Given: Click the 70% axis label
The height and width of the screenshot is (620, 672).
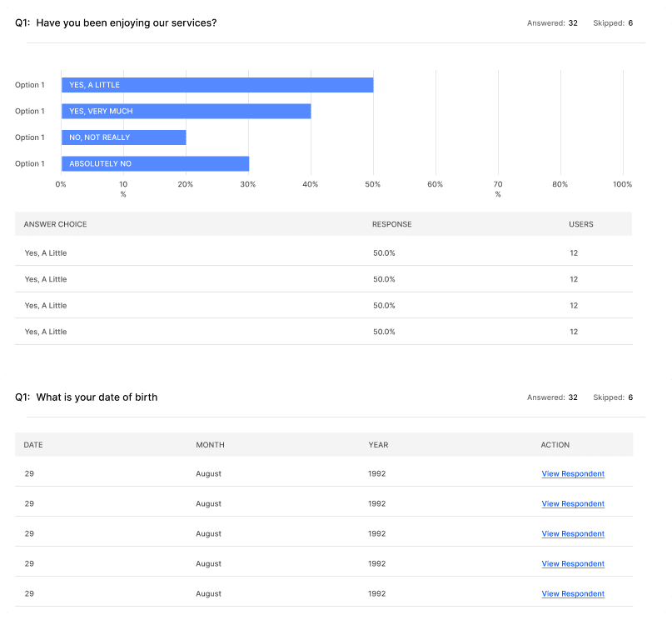Looking at the screenshot, I should point(498,189).
